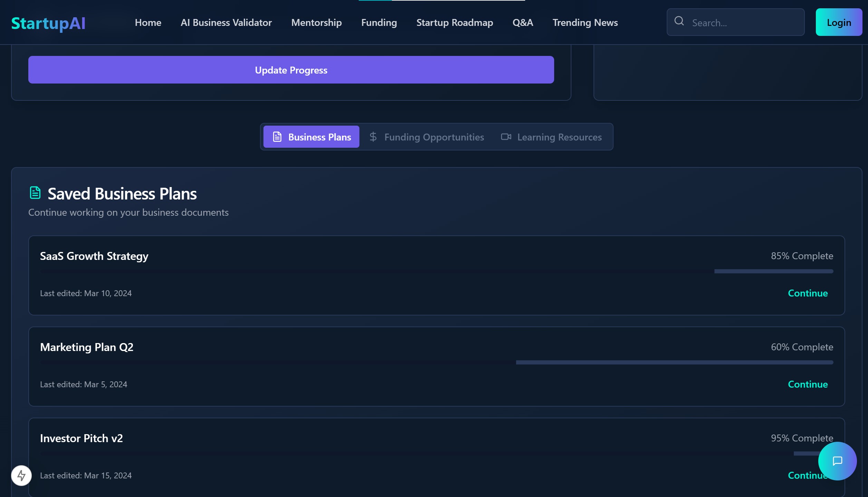Click the video camera icon in tabs

(x=506, y=137)
